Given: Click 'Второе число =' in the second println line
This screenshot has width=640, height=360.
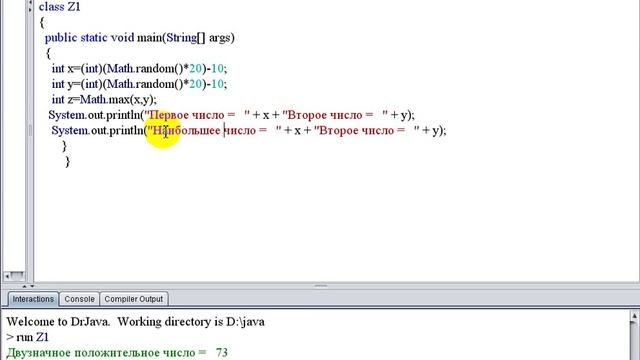Looking at the screenshot, I should click(362, 131).
